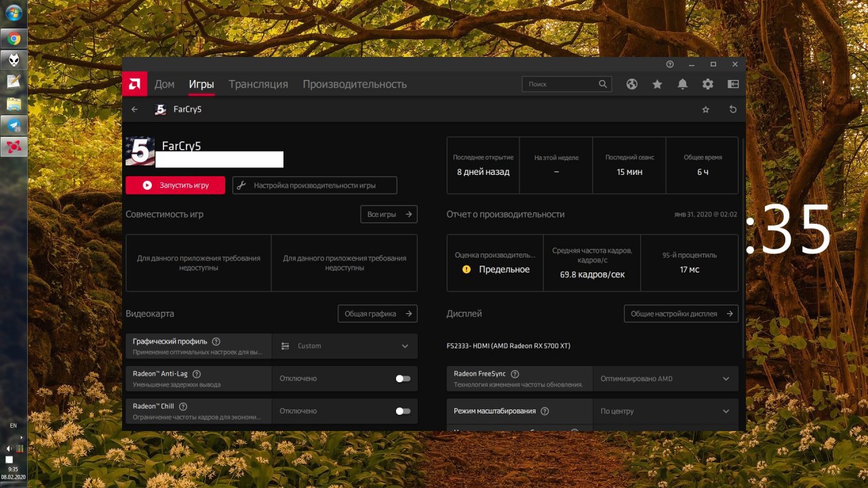The height and width of the screenshot is (488, 868).
Task: Switch to the Трансляция tab
Action: point(258,84)
